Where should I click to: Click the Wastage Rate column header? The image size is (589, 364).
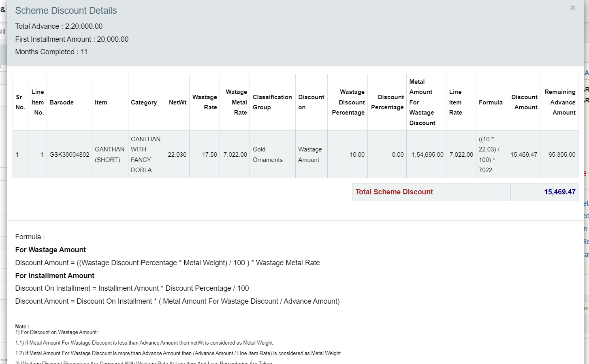205,102
